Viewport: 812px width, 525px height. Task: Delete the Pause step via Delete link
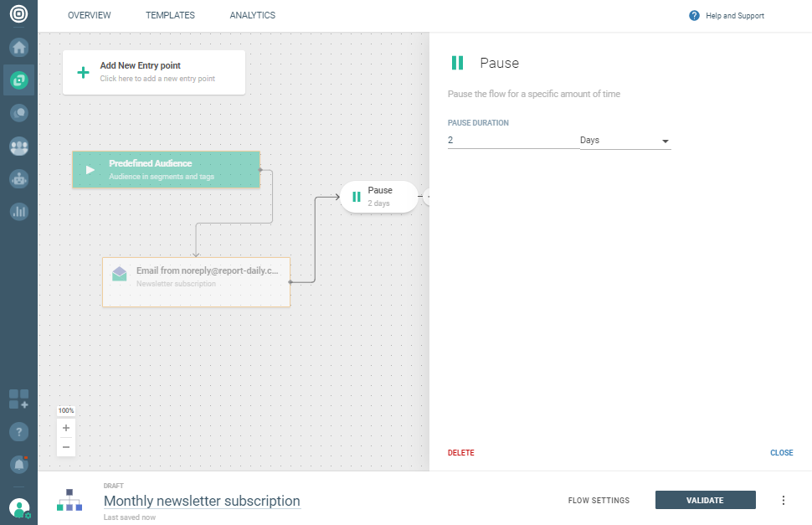(x=461, y=452)
